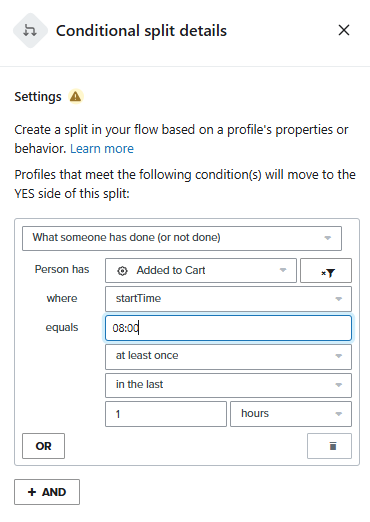
Task: Expand the 'What someone has done' dropdown
Action: [182, 238]
